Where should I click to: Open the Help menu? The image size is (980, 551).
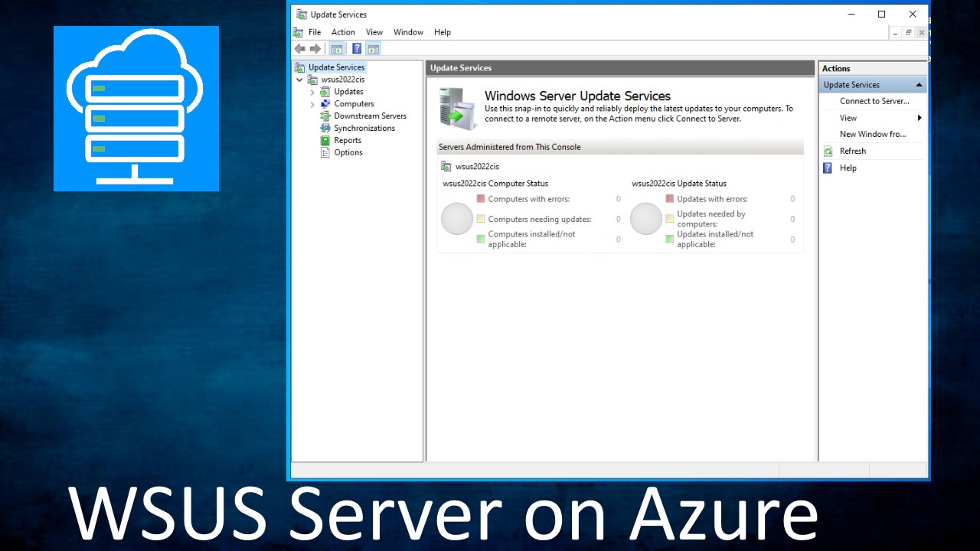(x=443, y=32)
